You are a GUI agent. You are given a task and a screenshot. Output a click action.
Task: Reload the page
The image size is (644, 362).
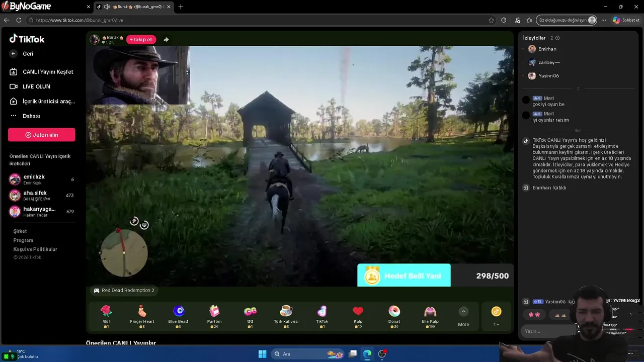19,20
